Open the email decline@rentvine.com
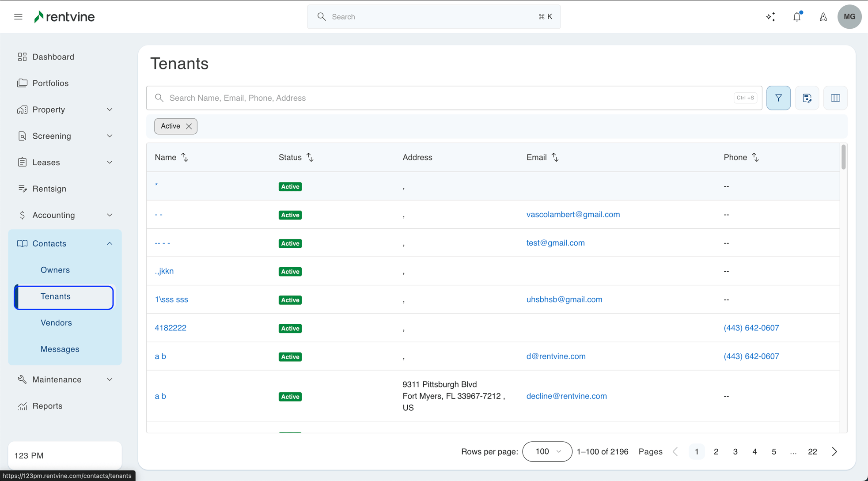The image size is (868, 481). [566, 396]
